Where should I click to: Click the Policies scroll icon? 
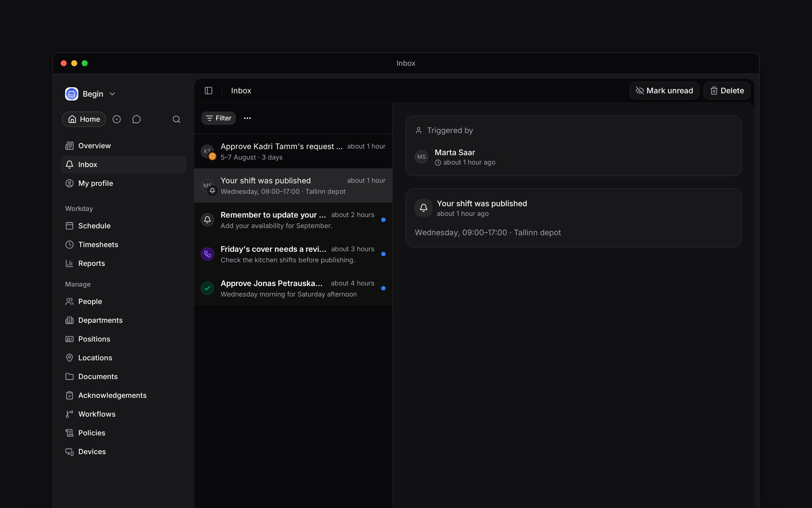tap(70, 433)
